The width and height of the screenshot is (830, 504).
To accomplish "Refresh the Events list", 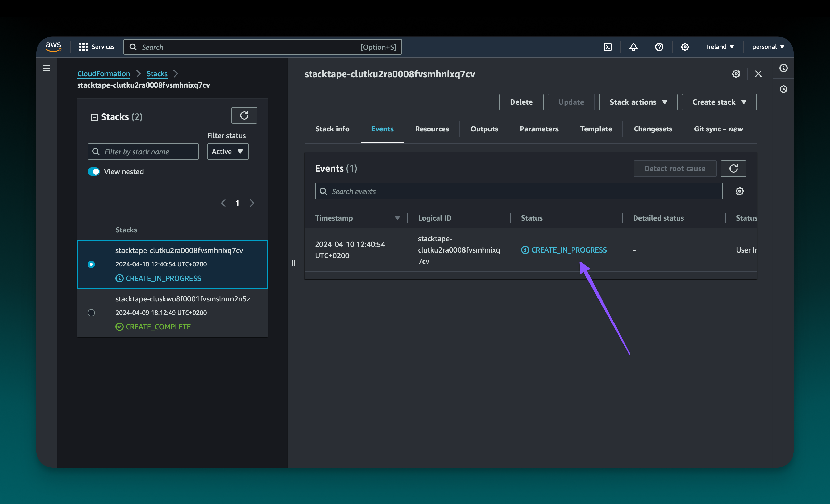I will click(x=733, y=168).
